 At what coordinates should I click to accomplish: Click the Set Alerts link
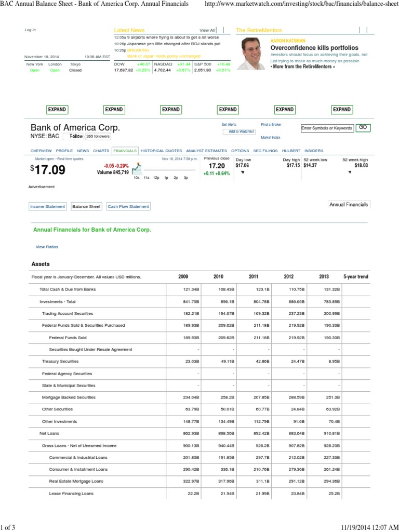229,125
